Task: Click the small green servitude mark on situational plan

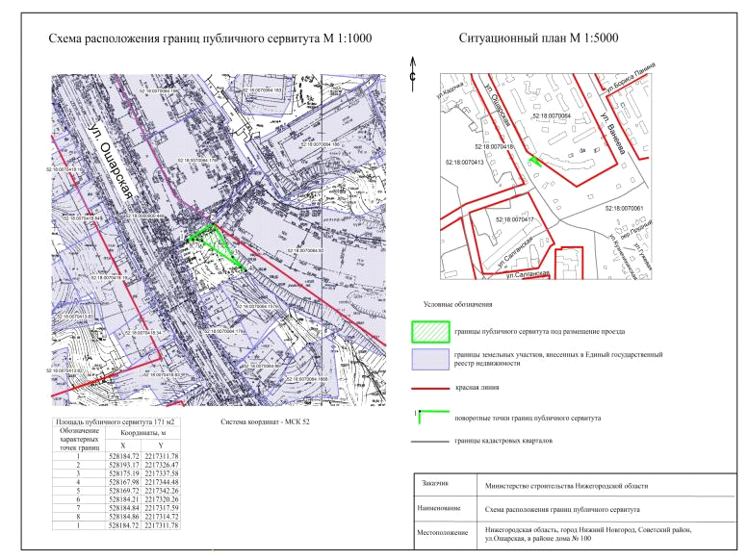Action: (x=534, y=161)
